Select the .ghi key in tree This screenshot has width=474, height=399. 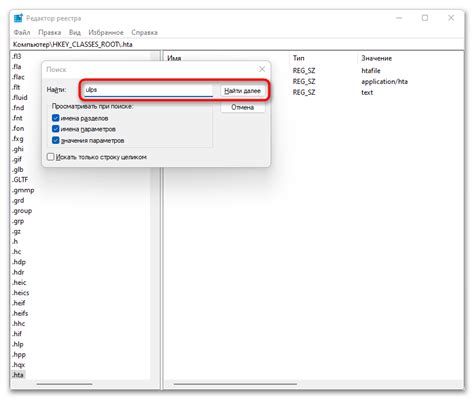(18, 149)
